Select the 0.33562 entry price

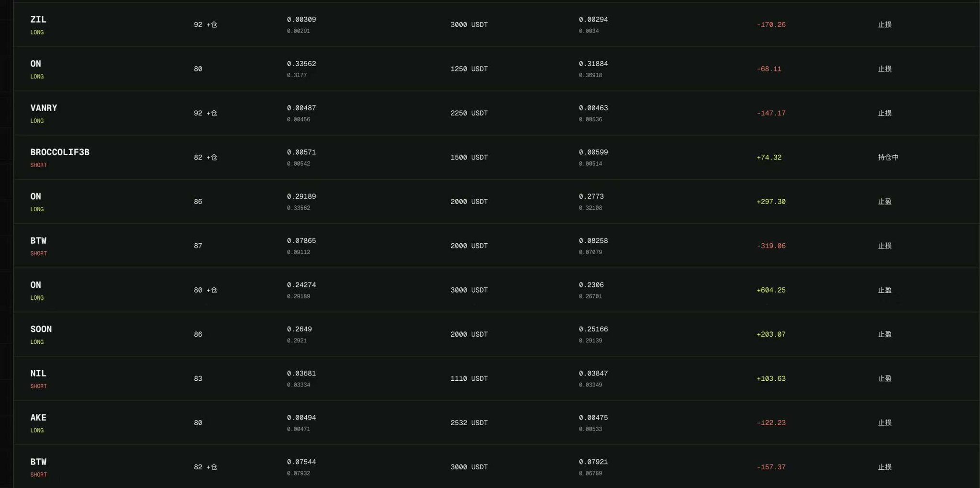coord(301,64)
